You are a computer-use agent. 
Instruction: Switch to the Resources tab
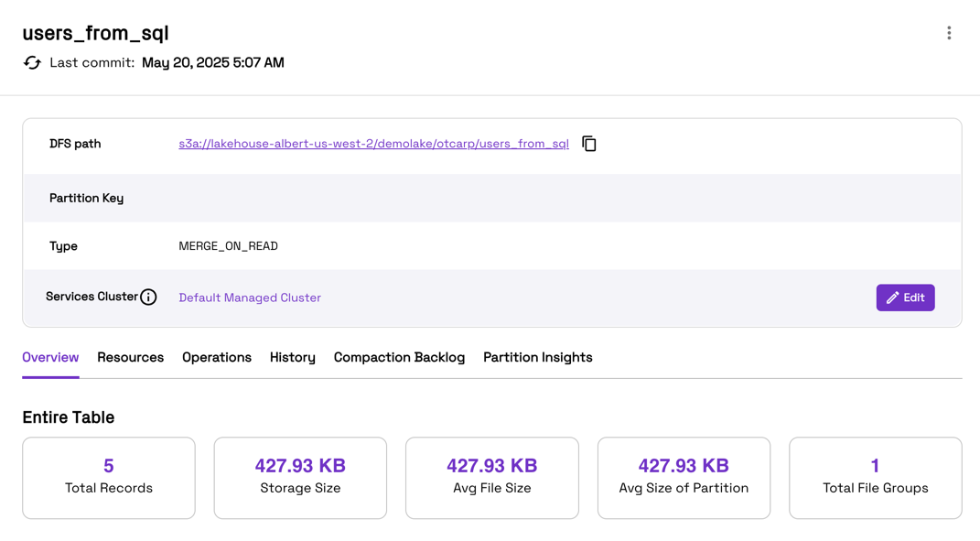[x=131, y=357]
